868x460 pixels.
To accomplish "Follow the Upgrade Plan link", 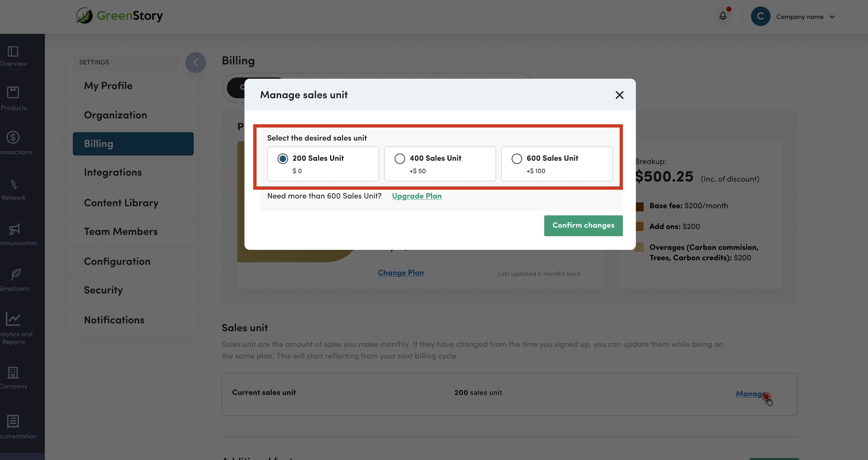I will point(416,196).
